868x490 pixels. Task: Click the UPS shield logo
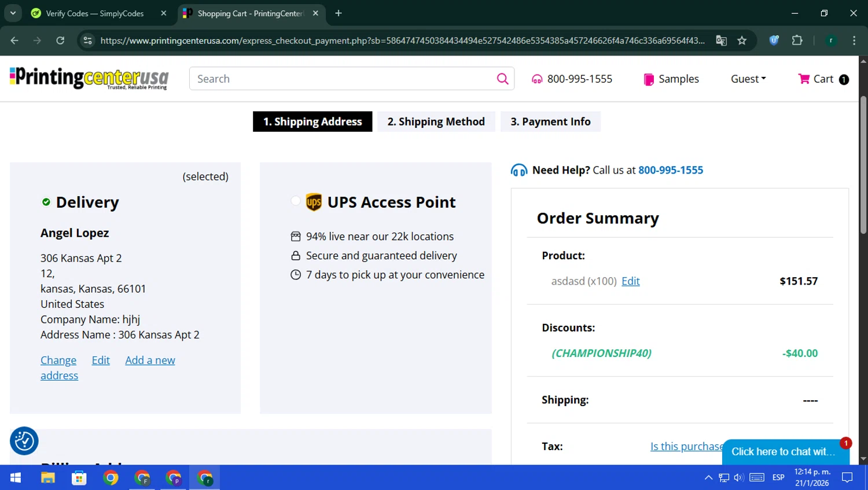(x=314, y=202)
